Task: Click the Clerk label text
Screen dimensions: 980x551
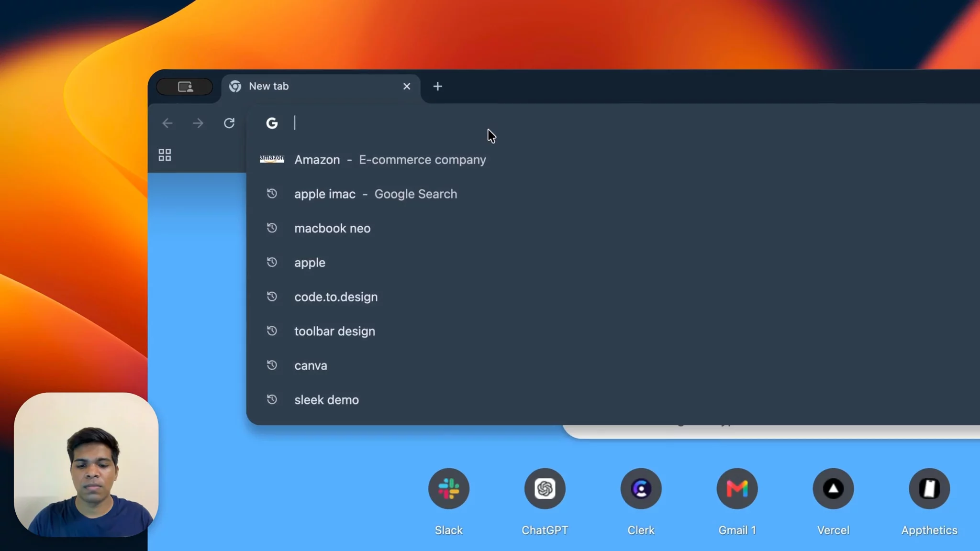Action: [641, 530]
